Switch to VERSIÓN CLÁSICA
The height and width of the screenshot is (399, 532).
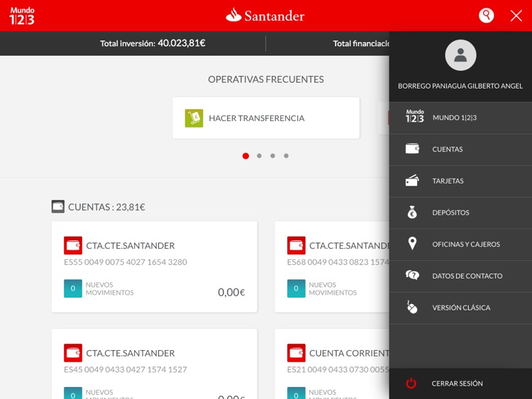click(460, 308)
